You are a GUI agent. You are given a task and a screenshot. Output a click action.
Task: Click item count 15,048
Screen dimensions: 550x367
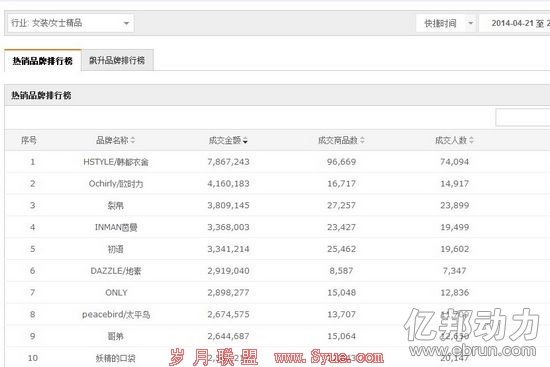pyautogui.click(x=342, y=293)
